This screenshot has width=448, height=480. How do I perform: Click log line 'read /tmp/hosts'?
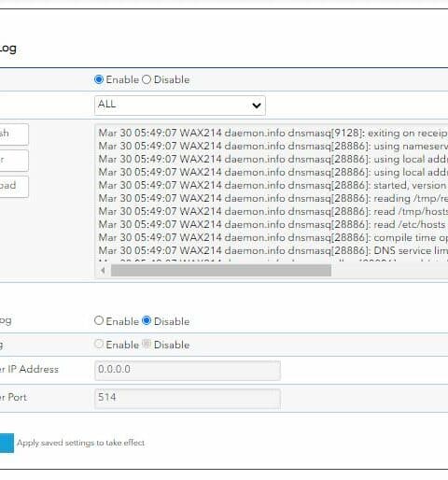(x=273, y=212)
